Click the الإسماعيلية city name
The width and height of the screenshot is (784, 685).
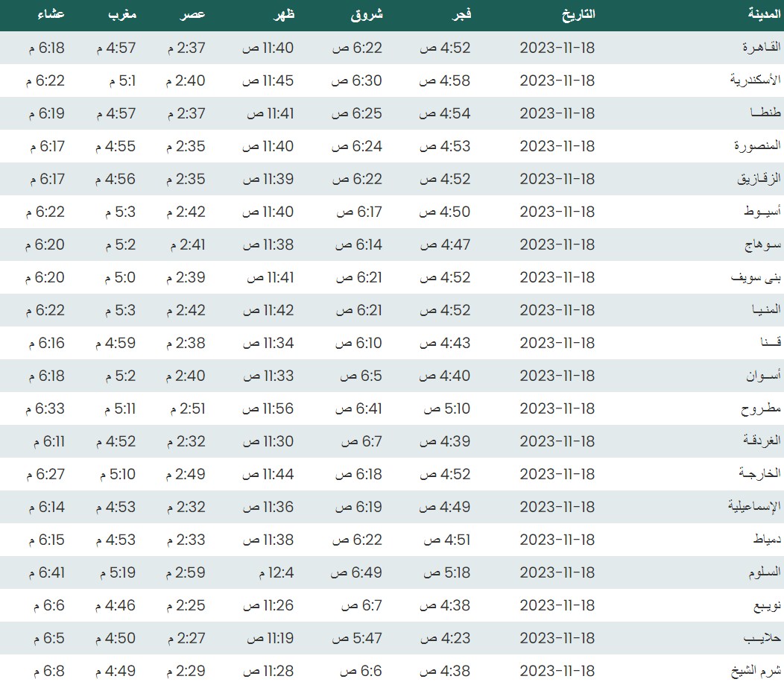pyautogui.click(x=753, y=507)
